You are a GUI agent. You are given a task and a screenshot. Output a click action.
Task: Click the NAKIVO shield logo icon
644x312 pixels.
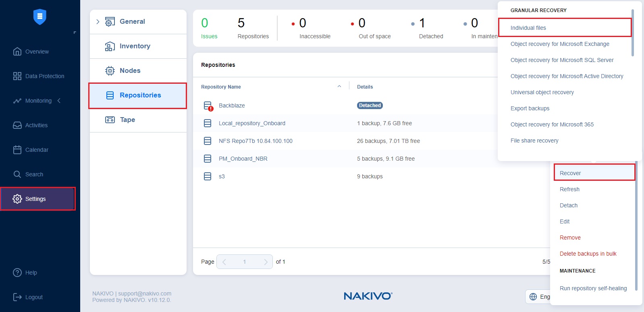point(39,17)
